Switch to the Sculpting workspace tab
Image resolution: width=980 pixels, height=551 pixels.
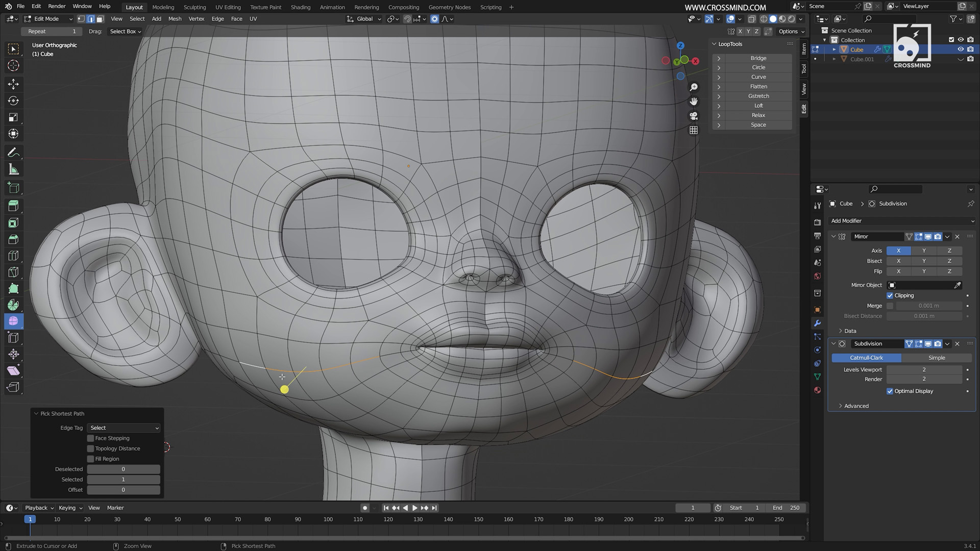click(194, 7)
